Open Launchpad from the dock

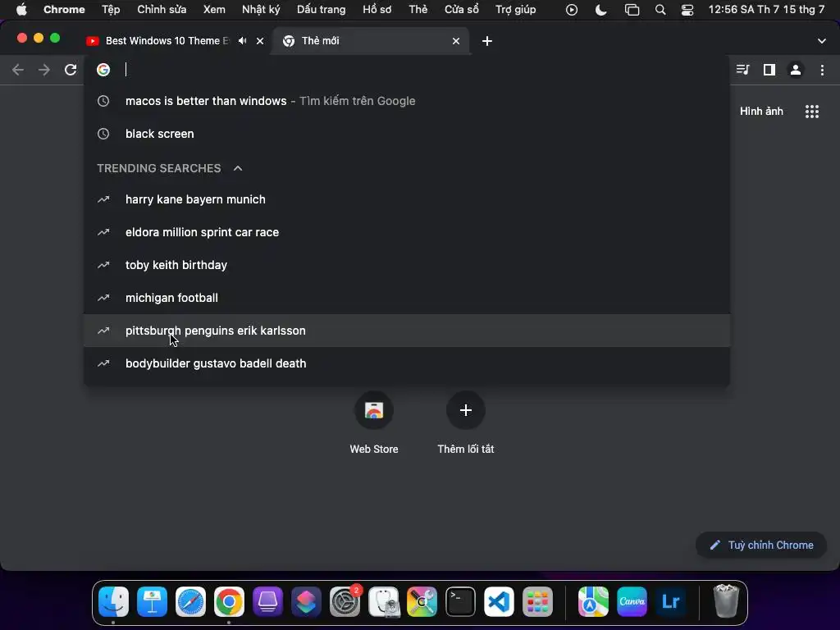tap(538, 601)
